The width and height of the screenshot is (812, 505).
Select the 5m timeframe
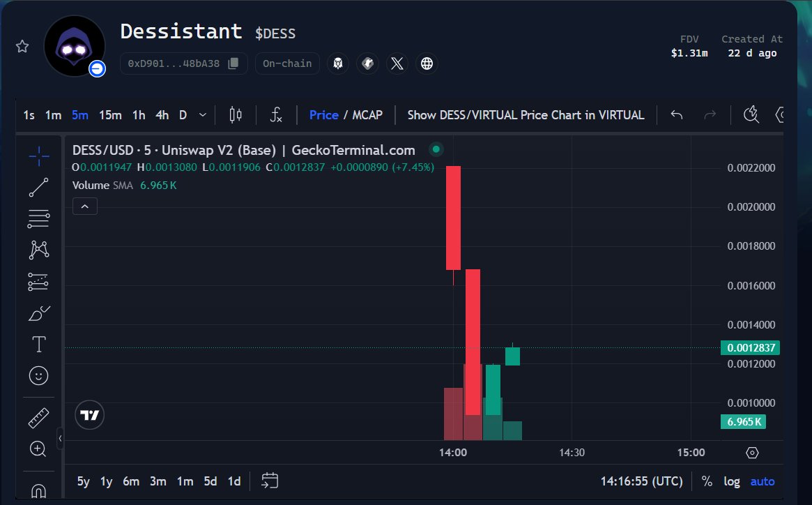click(x=79, y=114)
